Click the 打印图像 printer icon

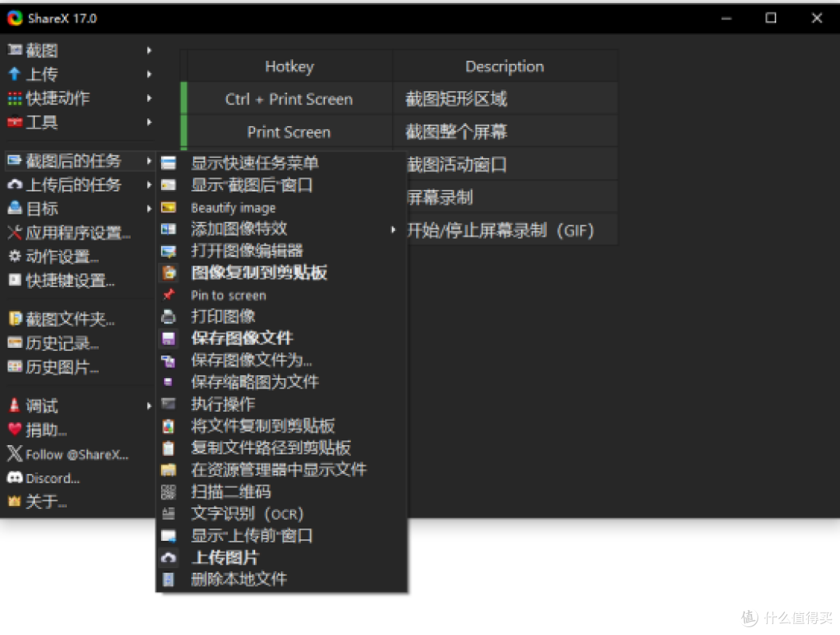[168, 317]
